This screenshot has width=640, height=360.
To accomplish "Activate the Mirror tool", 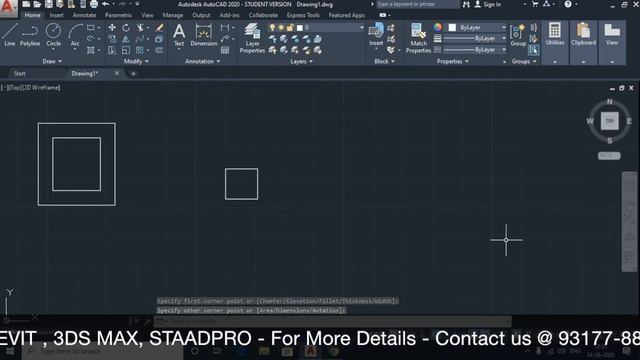I will [x=126, y=39].
